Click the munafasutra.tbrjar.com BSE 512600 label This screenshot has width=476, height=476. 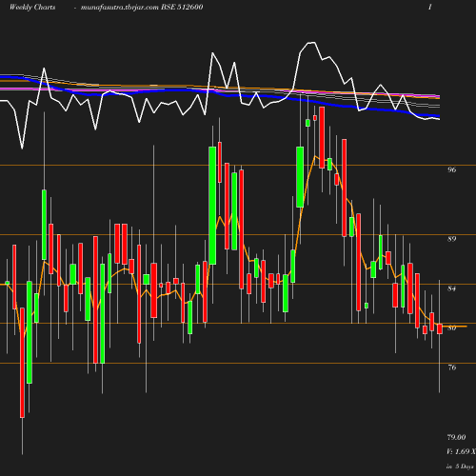(142, 7)
